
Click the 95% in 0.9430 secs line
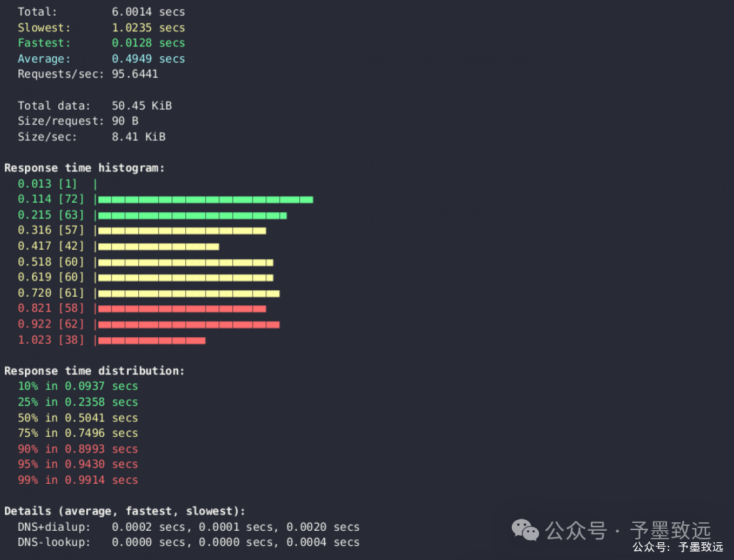(x=78, y=464)
